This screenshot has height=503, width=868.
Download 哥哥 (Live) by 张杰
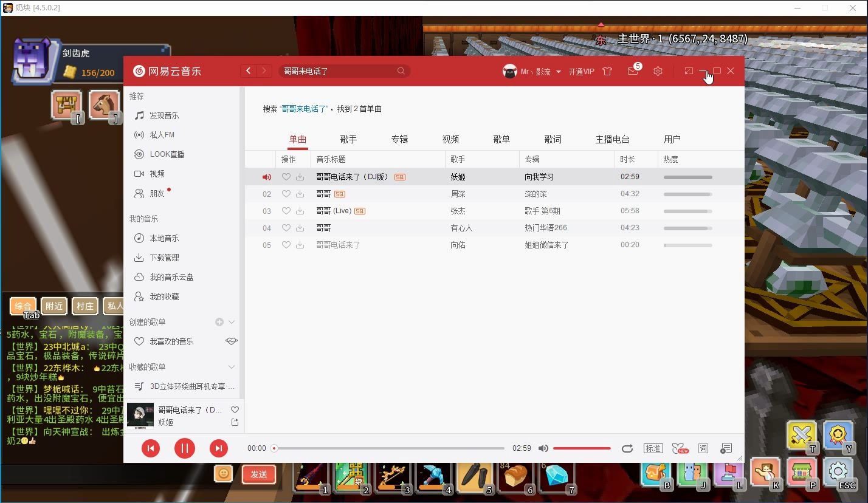300,211
